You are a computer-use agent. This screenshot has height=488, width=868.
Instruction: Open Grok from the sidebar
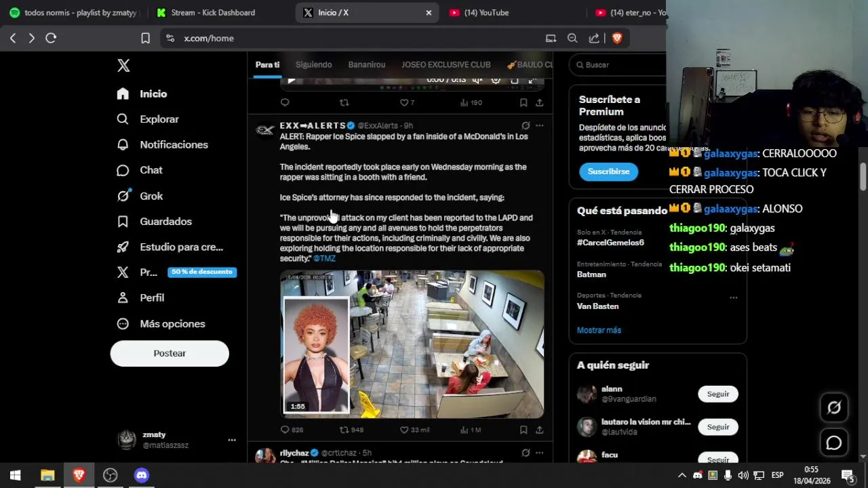[140, 196]
